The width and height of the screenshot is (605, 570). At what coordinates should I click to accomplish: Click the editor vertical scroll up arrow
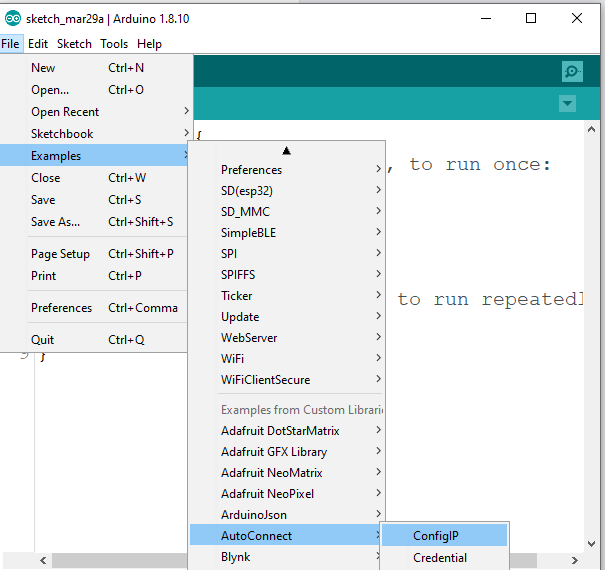click(591, 130)
